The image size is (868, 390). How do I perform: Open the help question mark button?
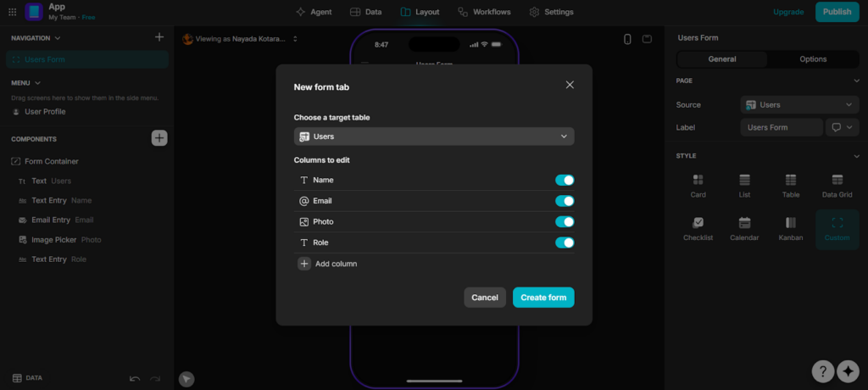click(822, 371)
